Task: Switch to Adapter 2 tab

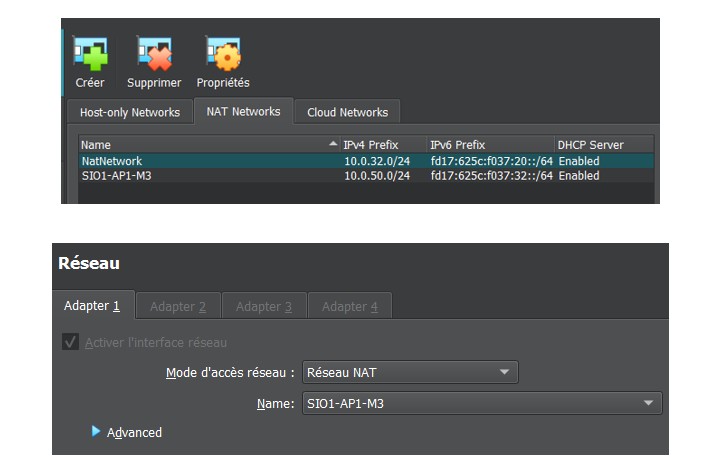Action: point(177,307)
